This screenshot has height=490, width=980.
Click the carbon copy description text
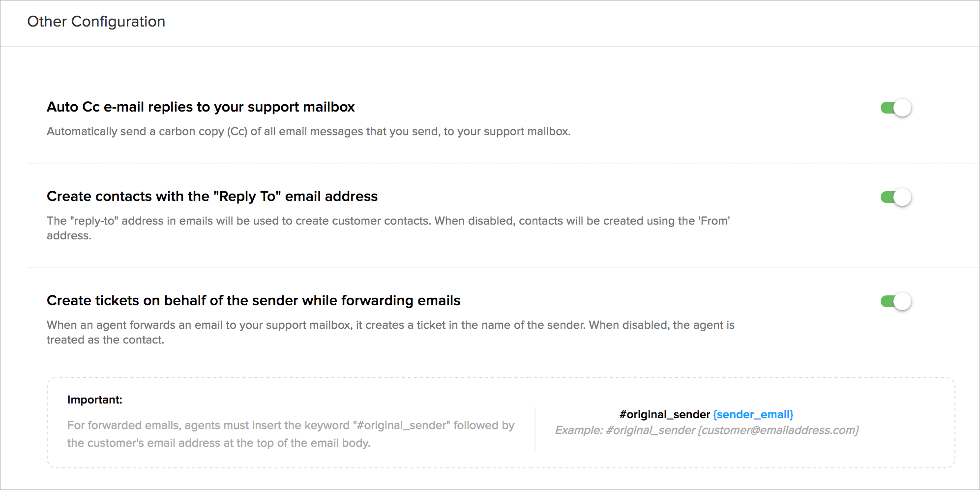(x=308, y=132)
